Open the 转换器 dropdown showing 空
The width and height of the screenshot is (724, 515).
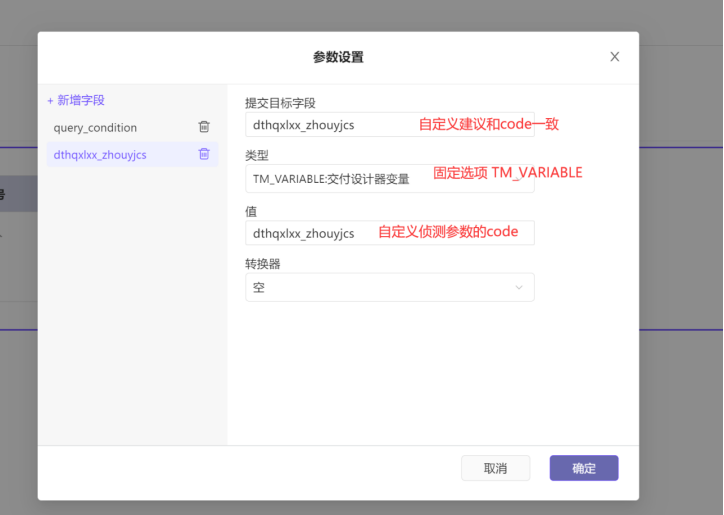390,287
